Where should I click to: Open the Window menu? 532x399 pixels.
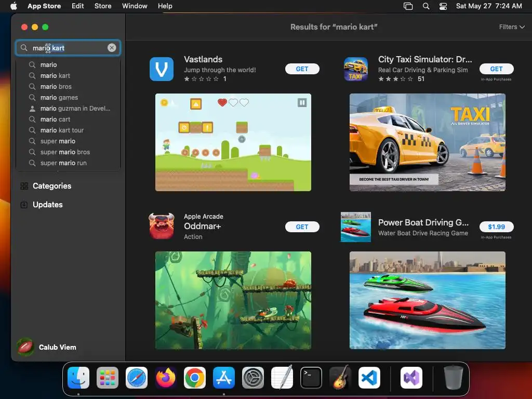pyautogui.click(x=135, y=6)
